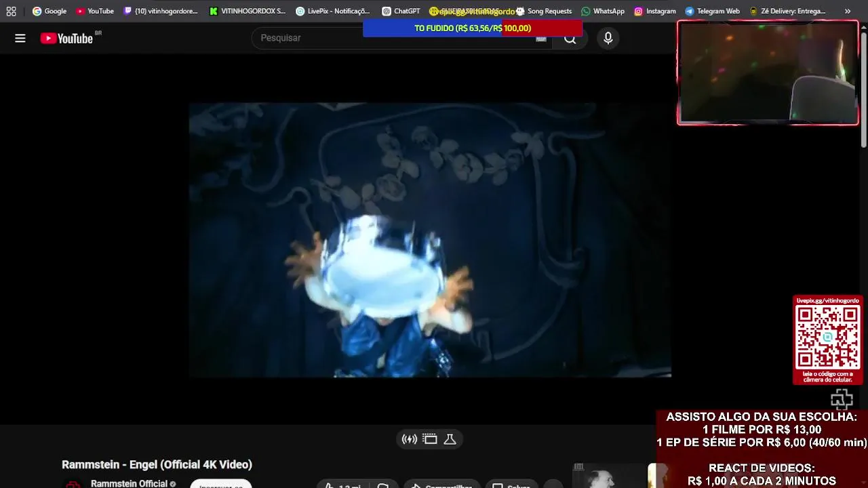This screenshot has width=868, height=488.
Task: Open the Kick VITINHOGORDOX bookmark
Action: (248, 11)
